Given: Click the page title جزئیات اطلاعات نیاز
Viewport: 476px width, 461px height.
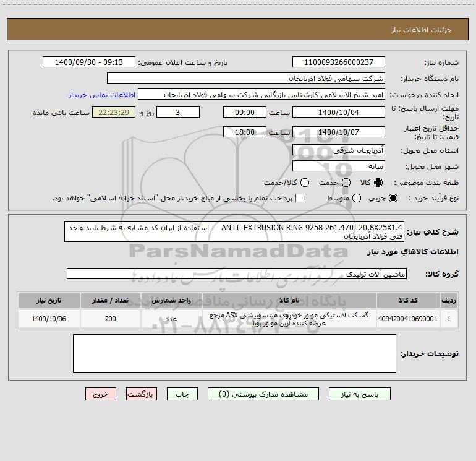Looking at the screenshot, I should (422, 30).
